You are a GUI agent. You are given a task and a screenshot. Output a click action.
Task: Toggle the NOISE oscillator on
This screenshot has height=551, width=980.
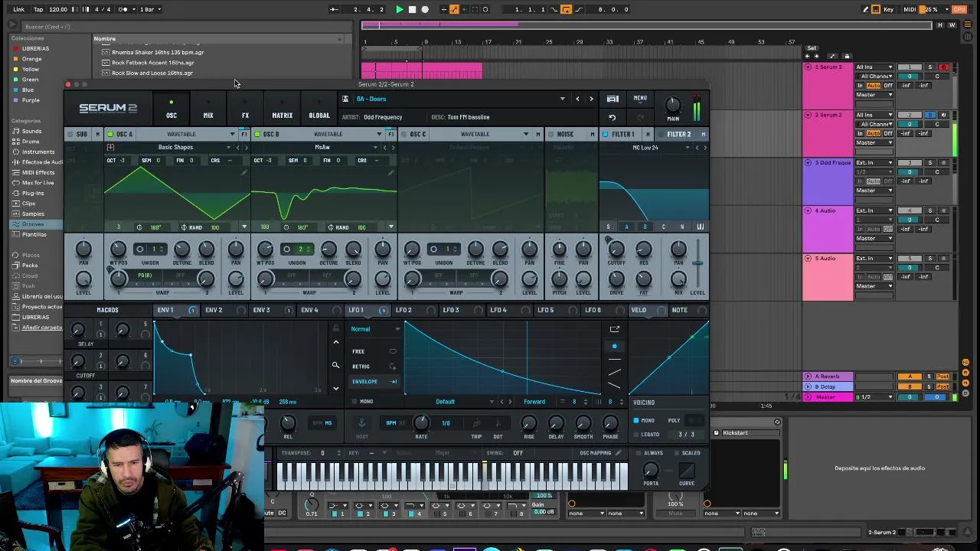click(x=551, y=134)
